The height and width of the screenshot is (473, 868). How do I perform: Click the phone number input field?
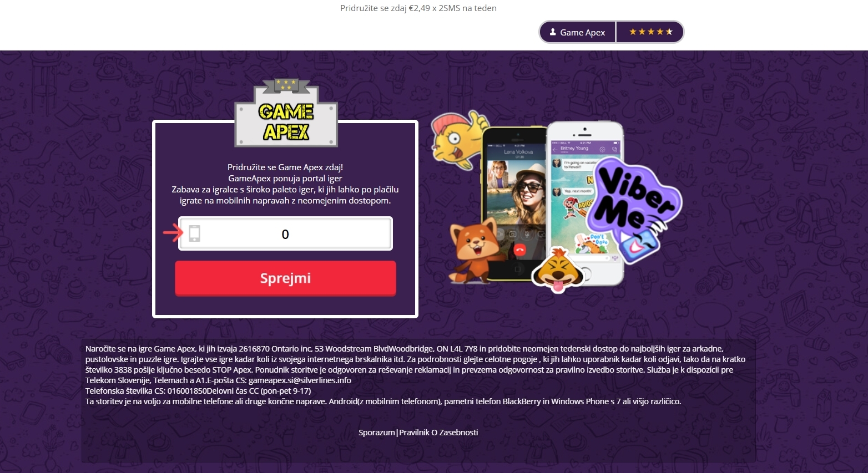point(285,233)
